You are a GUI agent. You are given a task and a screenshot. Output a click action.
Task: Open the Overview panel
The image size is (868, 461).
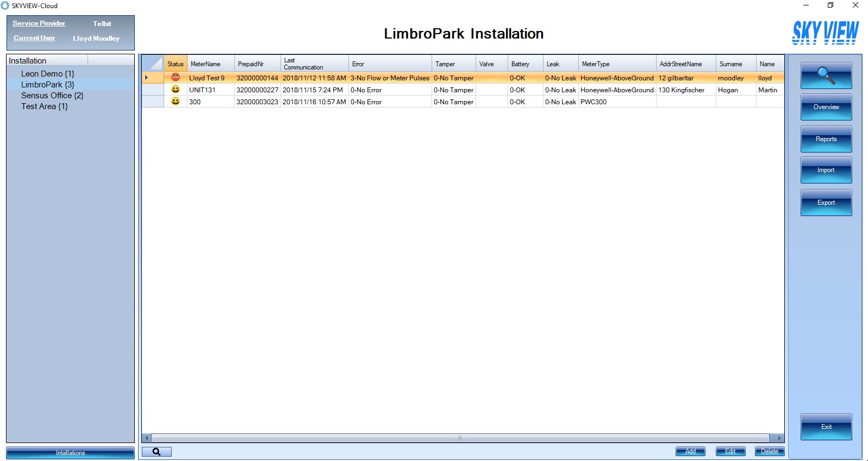826,108
